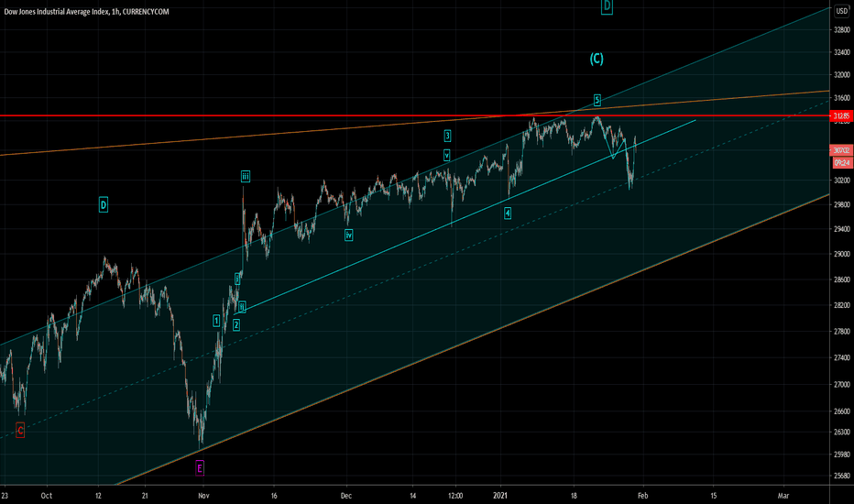
Task: Click the Oct label on time axis
Action: tap(47, 495)
